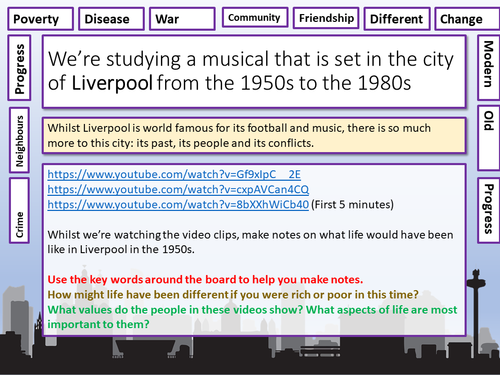
Task: Select the Different keyword box
Action: [397, 19]
